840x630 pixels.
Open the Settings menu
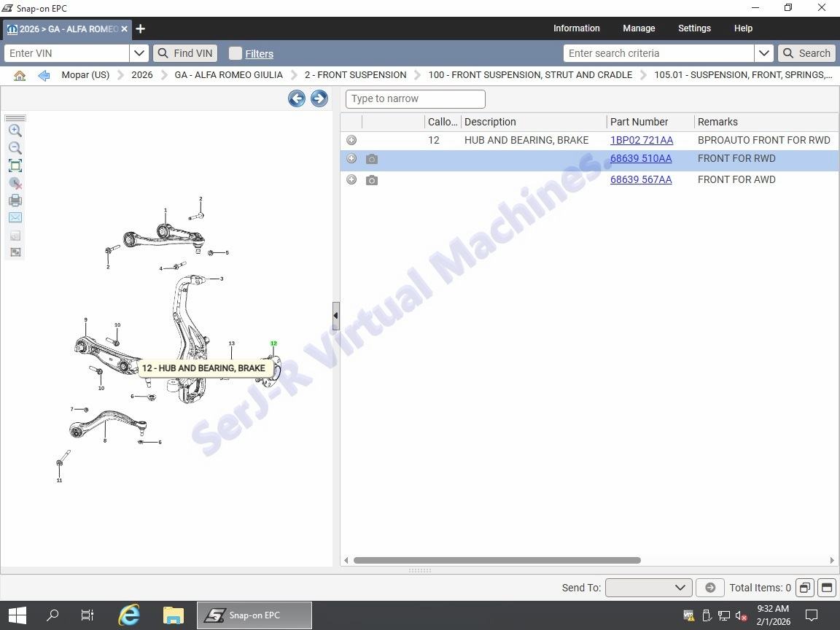coord(693,28)
